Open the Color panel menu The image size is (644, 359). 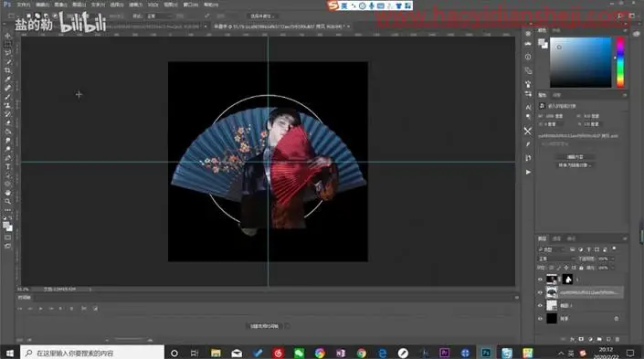[625, 31]
